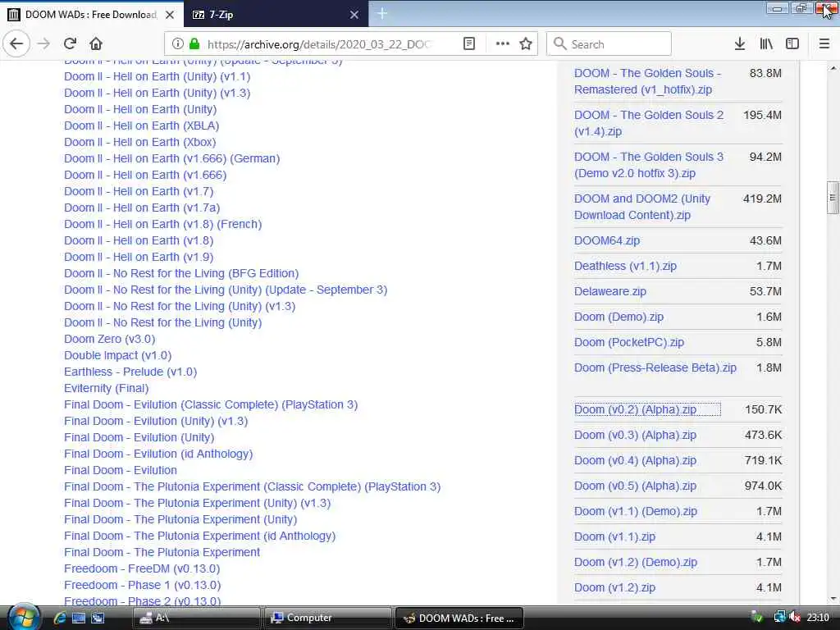Open Freedoom - FreeDM (v0.13.0)
840x630 pixels.
142,569
